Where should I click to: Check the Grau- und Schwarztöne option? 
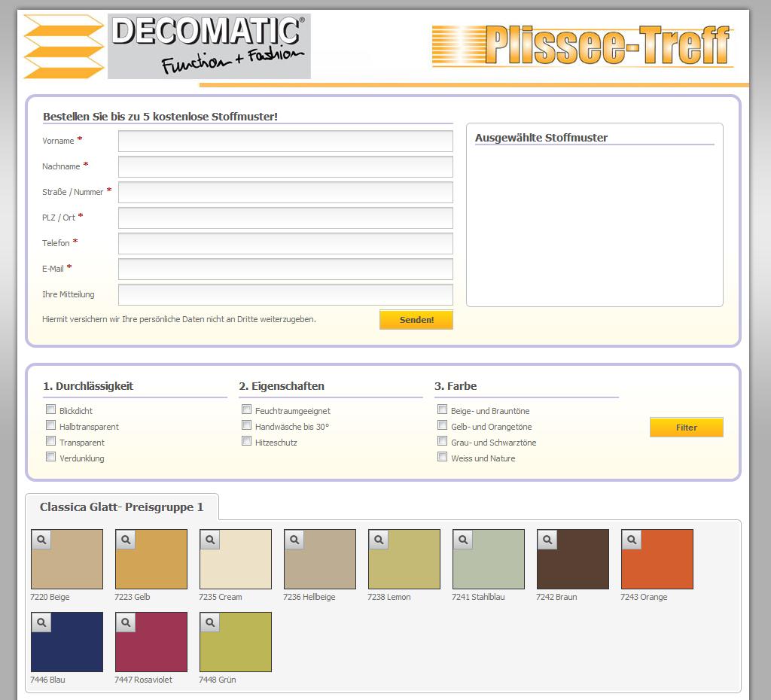pos(443,441)
